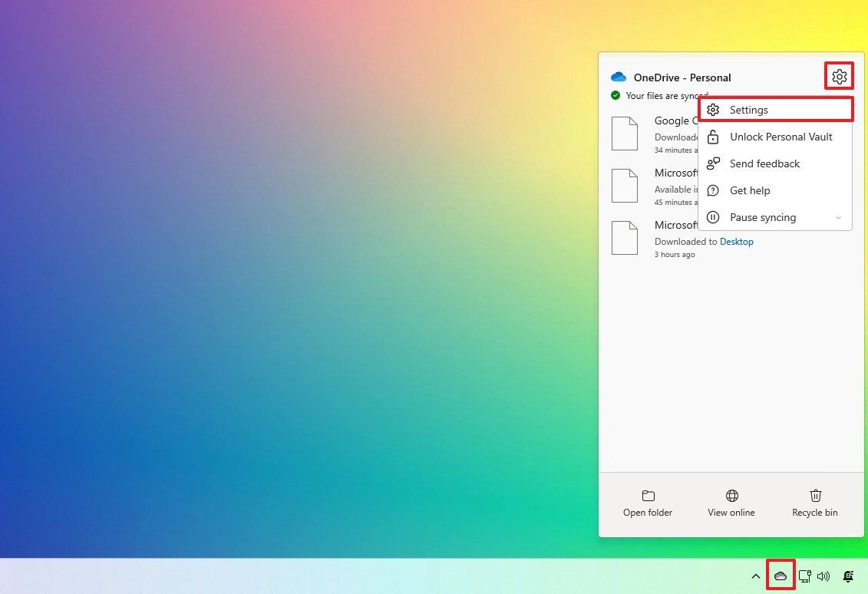This screenshot has height=594, width=868.
Task: Open the OneDrive settings gear icon
Action: tap(839, 76)
